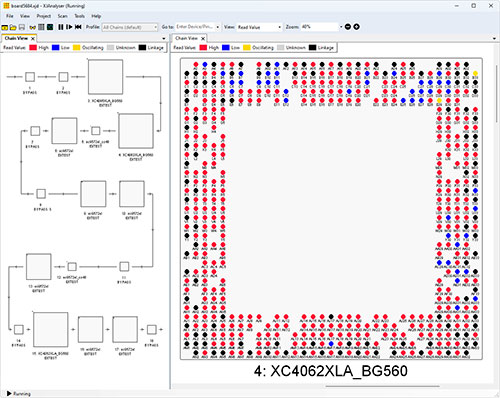The image size is (500, 398).
Task: Select the right Chain View tab
Action: [x=186, y=38]
